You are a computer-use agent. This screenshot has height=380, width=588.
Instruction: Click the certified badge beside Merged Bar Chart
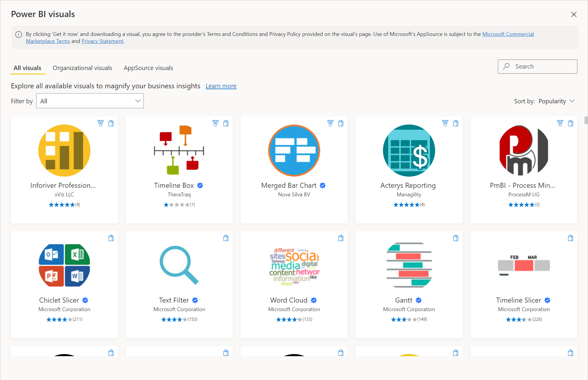tap(323, 185)
